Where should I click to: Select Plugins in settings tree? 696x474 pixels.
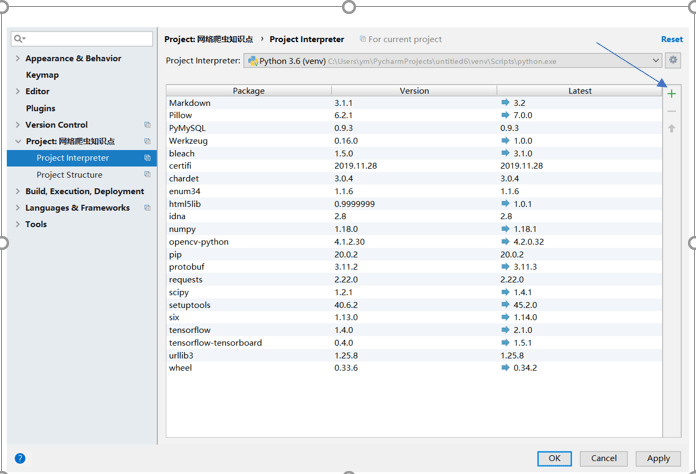pos(40,108)
